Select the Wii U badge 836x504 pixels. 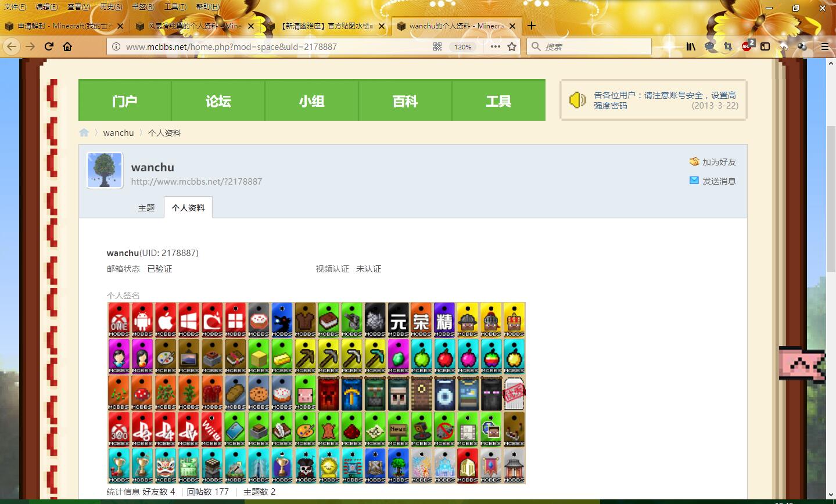click(x=212, y=430)
